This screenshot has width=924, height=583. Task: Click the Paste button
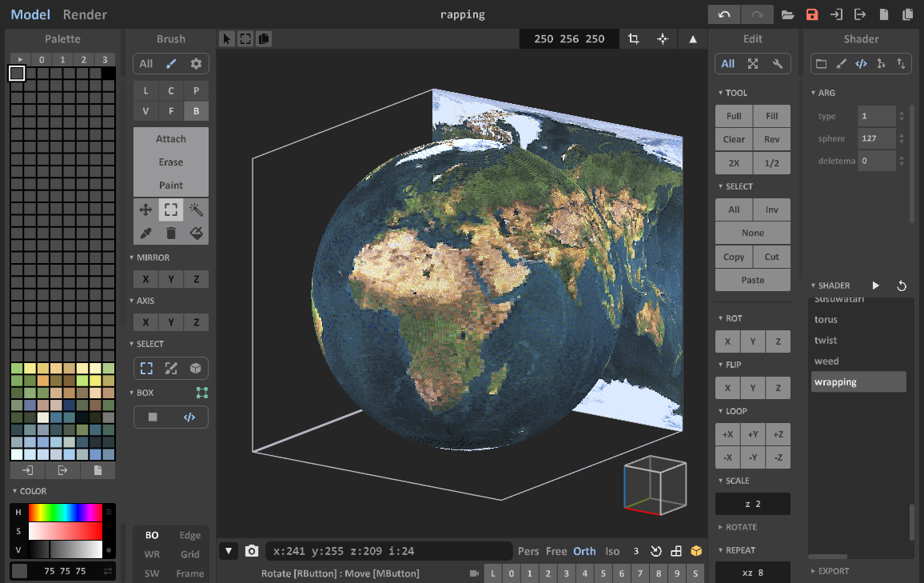752,280
